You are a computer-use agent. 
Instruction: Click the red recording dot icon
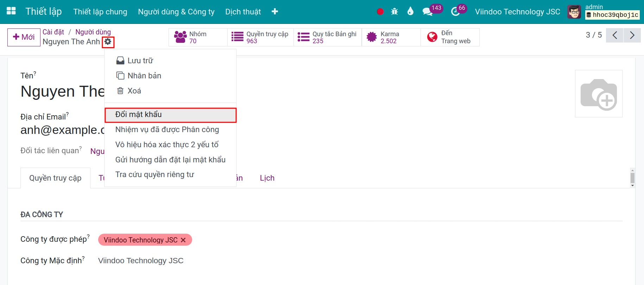coord(380,12)
